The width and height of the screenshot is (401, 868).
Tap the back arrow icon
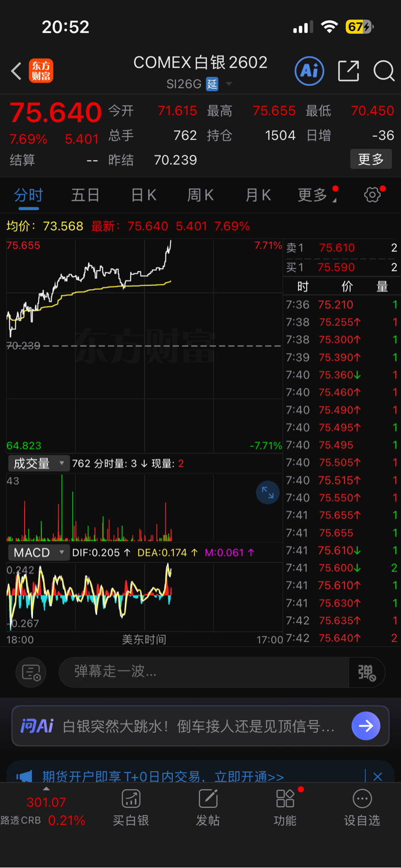click(16, 71)
